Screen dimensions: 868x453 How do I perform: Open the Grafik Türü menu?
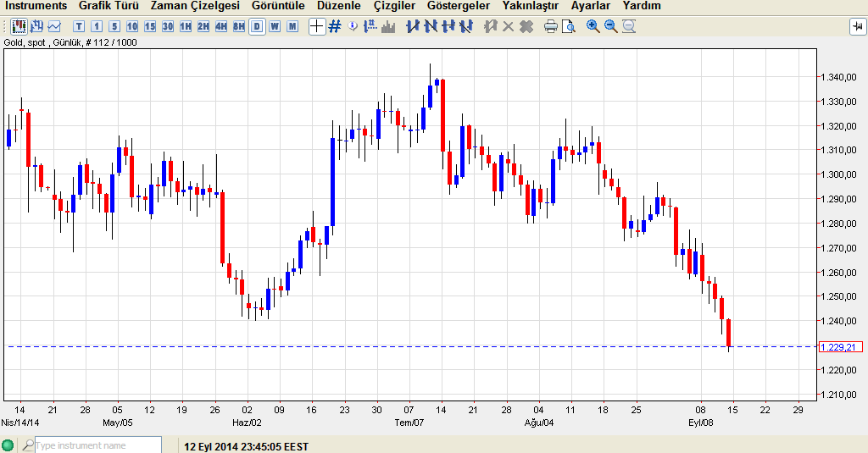coord(108,6)
